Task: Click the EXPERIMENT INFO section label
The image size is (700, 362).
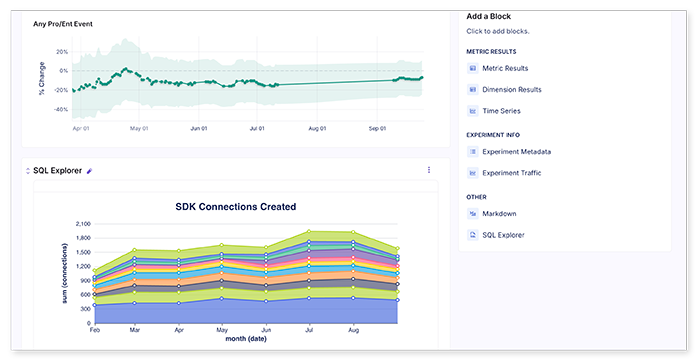Action: coord(493,135)
